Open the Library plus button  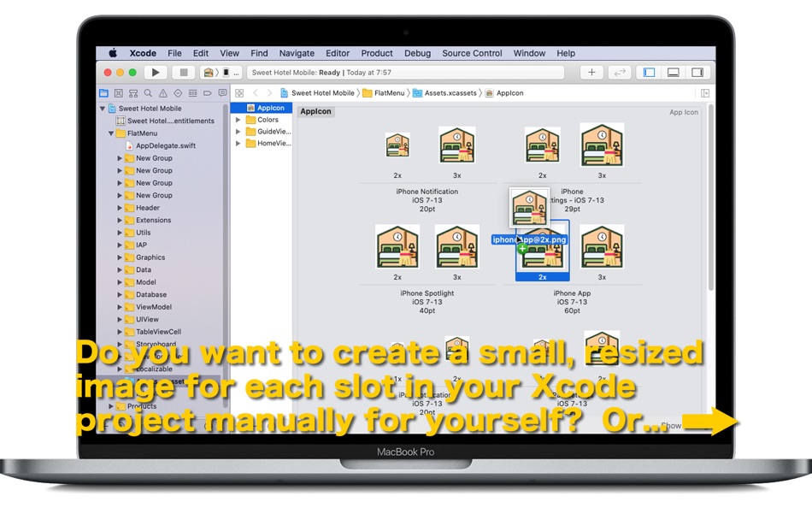coord(591,73)
